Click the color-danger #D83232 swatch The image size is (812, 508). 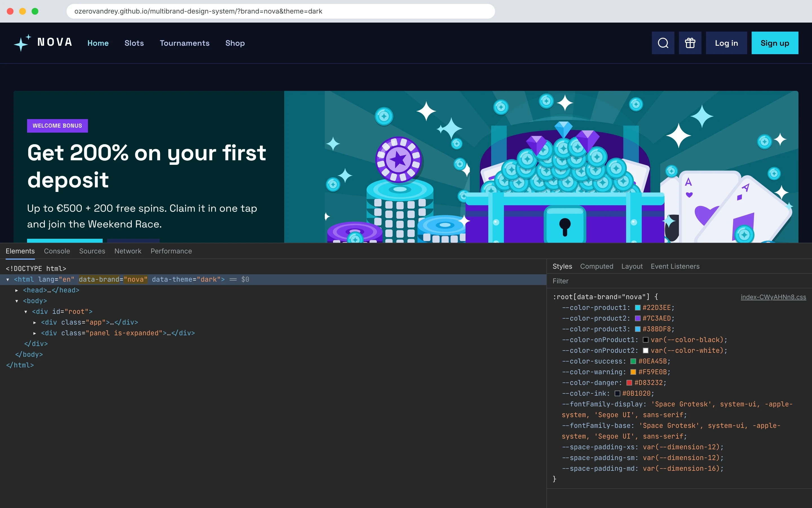tap(629, 383)
